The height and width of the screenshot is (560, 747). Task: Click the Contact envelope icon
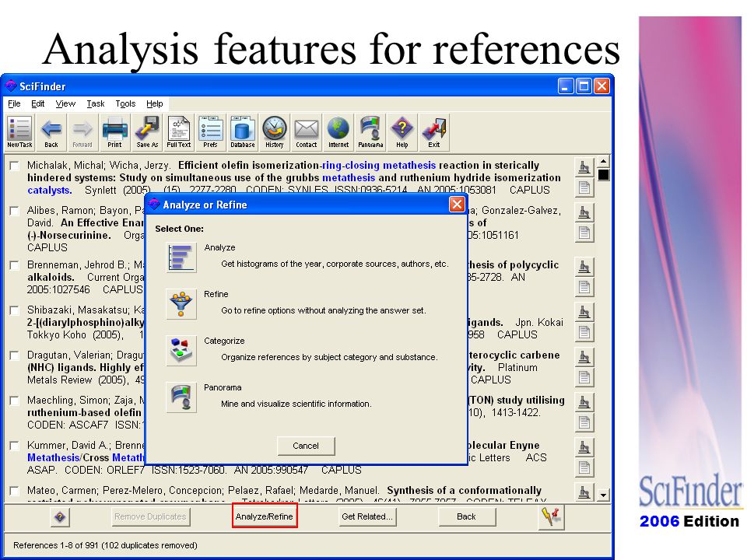click(306, 132)
